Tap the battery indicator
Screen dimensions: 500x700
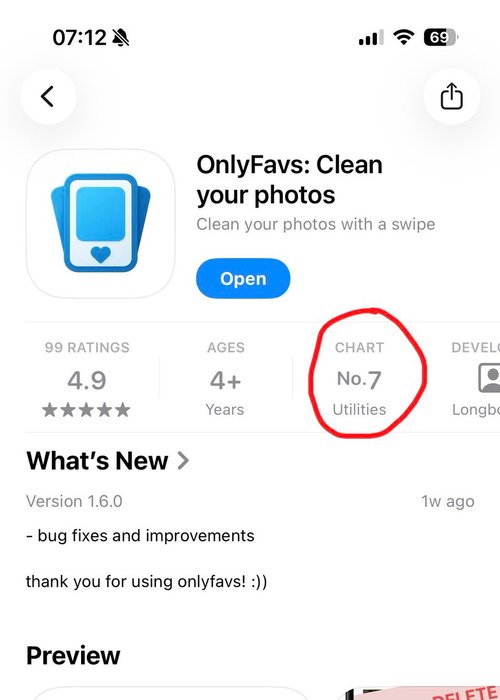[441, 38]
